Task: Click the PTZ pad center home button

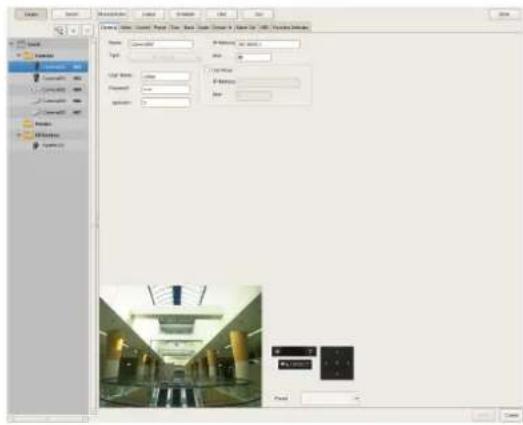Action: point(337,363)
